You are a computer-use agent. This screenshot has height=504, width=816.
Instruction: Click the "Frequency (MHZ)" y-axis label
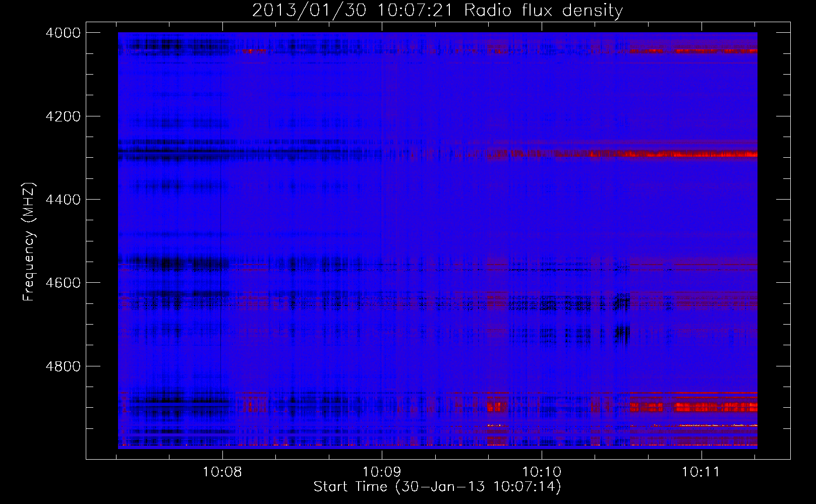click(29, 241)
